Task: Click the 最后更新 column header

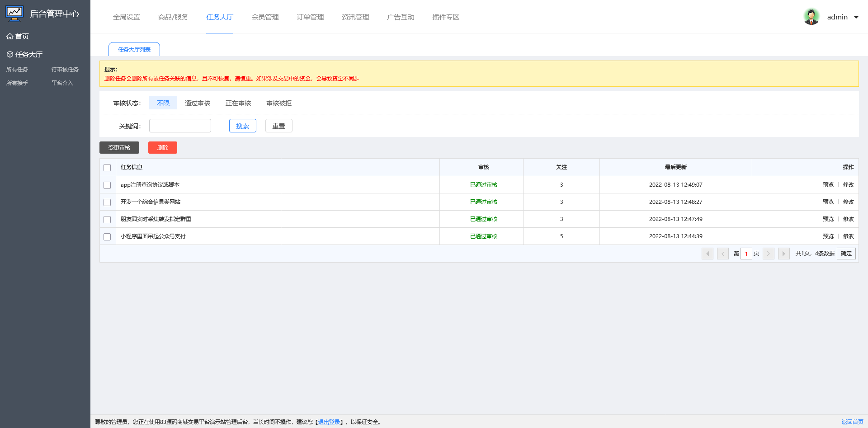Action: [676, 167]
